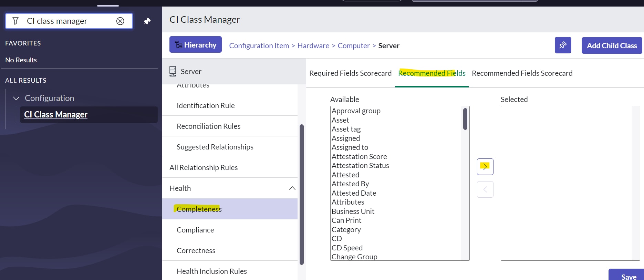Viewport: 644px width, 280px height.
Task: Open All Relationship Rules section
Action: tap(230, 167)
